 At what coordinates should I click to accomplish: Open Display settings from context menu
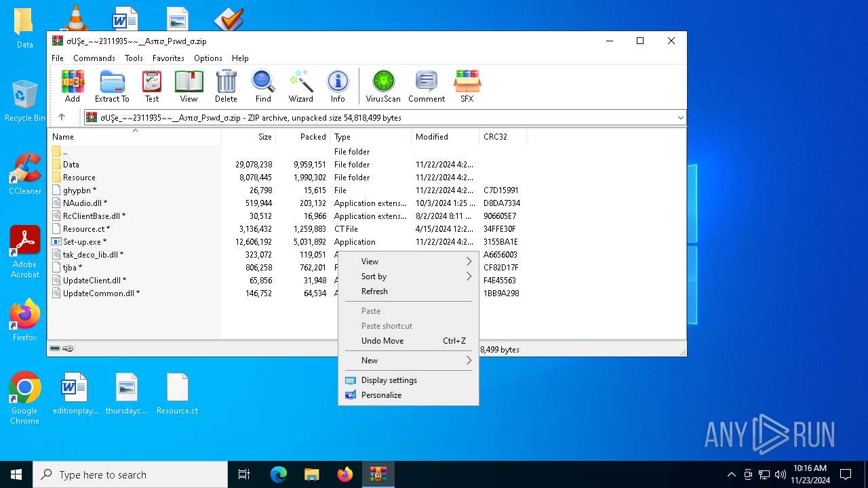408,380
